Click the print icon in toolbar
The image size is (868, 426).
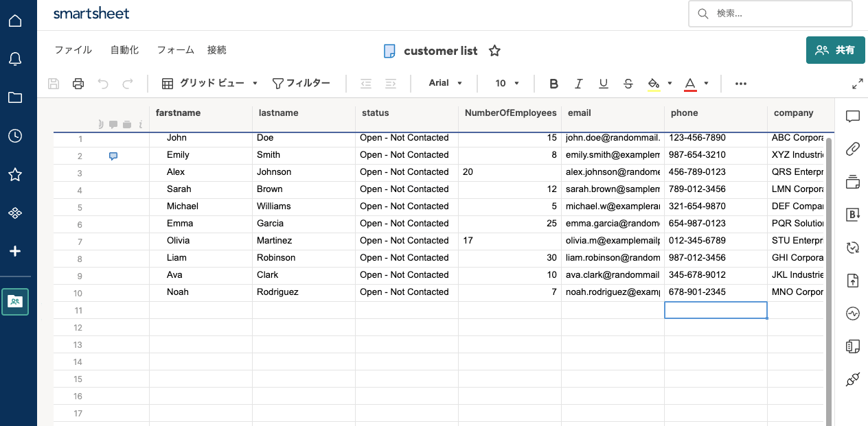coord(78,84)
